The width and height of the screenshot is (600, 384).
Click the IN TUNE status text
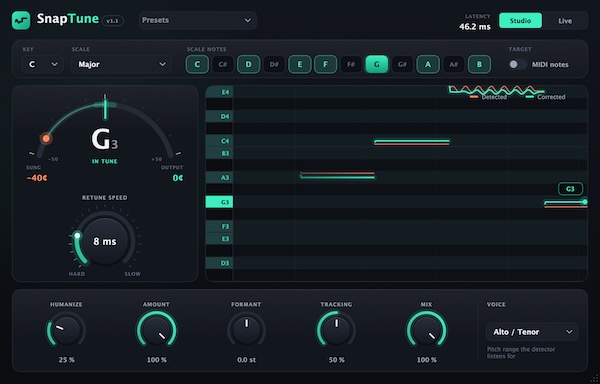(104, 161)
